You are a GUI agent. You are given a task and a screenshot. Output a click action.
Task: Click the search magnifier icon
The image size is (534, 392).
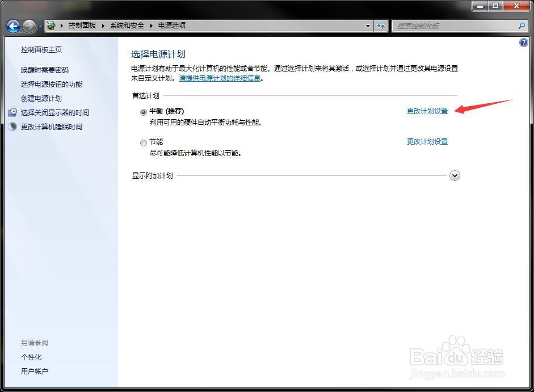[x=522, y=26]
